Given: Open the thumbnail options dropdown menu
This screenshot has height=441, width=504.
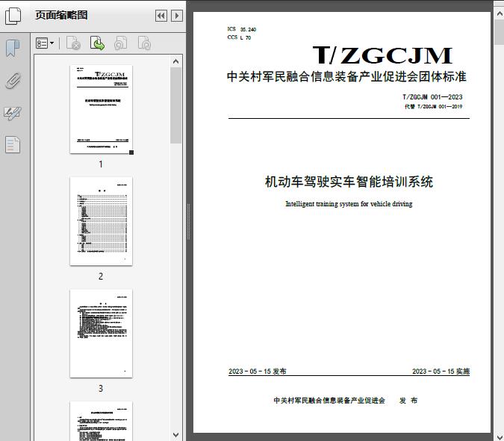Looking at the screenshot, I should [x=46, y=44].
